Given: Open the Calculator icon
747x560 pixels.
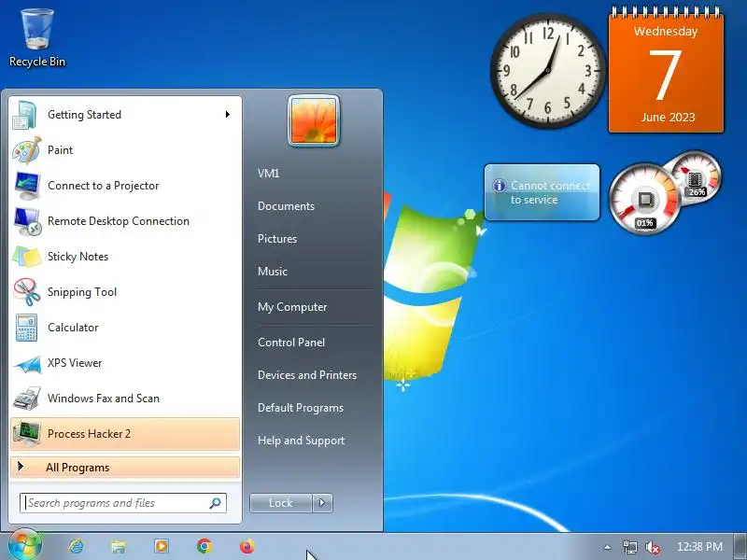Looking at the screenshot, I should [x=26, y=328].
